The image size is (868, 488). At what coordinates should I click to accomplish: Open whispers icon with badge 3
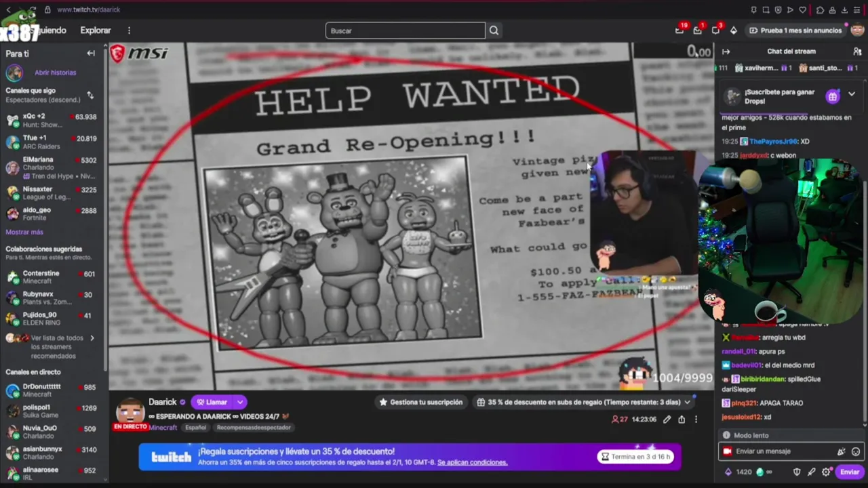[715, 30]
